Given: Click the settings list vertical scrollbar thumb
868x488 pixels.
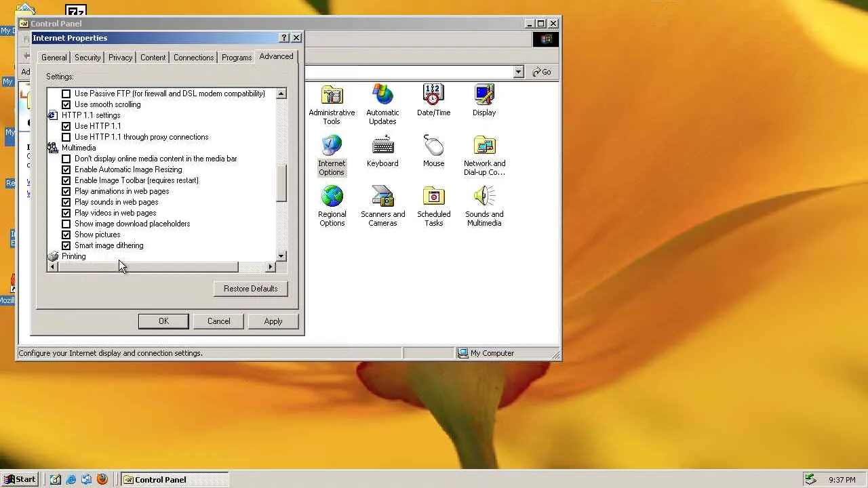Looking at the screenshot, I should click(281, 184).
